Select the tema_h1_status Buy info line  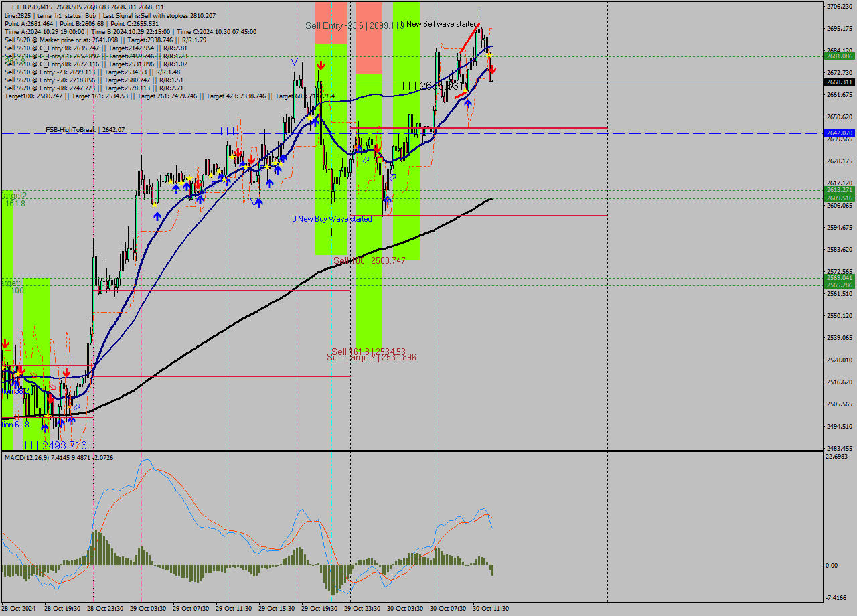click(x=110, y=15)
